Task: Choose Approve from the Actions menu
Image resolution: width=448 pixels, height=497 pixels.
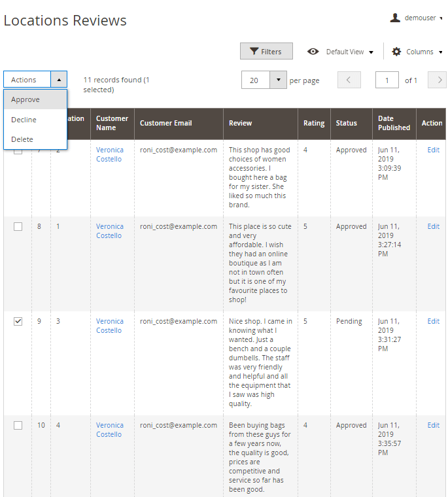Action: [x=26, y=99]
